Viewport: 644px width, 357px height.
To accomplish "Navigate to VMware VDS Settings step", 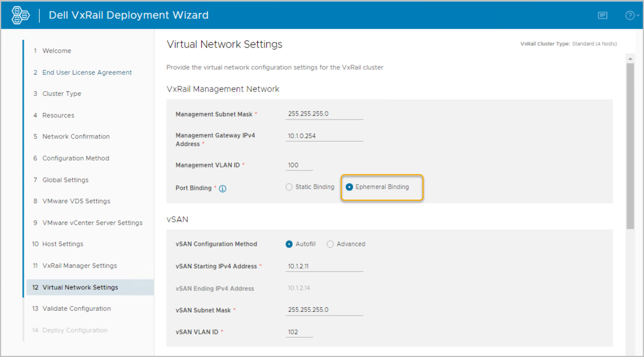I will [x=76, y=201].
